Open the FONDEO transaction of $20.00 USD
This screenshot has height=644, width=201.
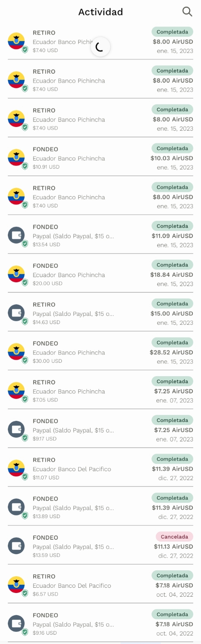coord(100,274)
